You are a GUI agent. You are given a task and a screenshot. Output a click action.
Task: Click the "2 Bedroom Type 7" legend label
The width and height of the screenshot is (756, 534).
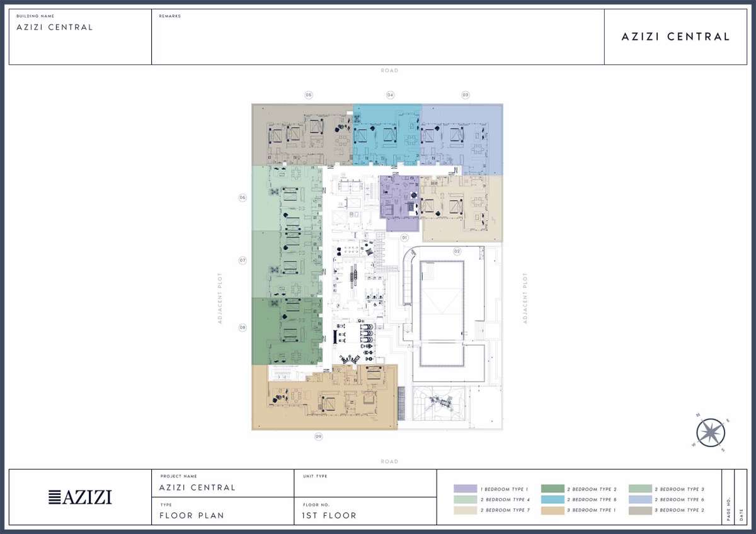coord(504,510)
